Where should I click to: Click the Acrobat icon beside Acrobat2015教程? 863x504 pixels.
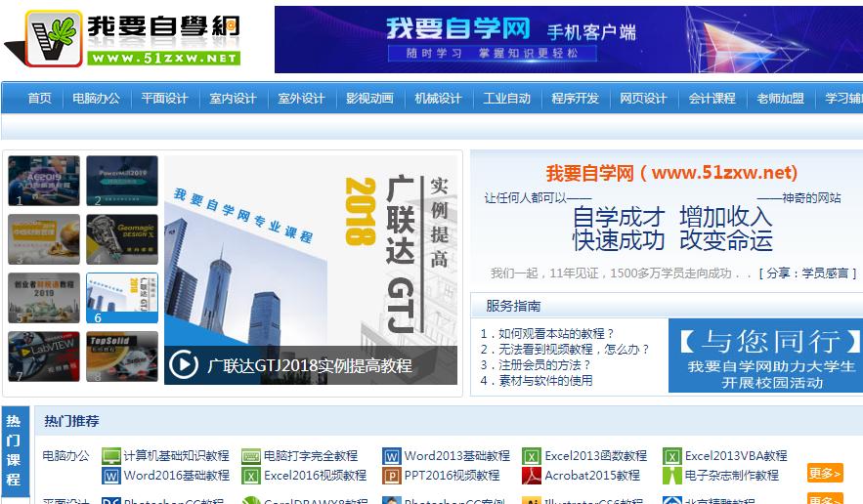click(x=532, y=476)
